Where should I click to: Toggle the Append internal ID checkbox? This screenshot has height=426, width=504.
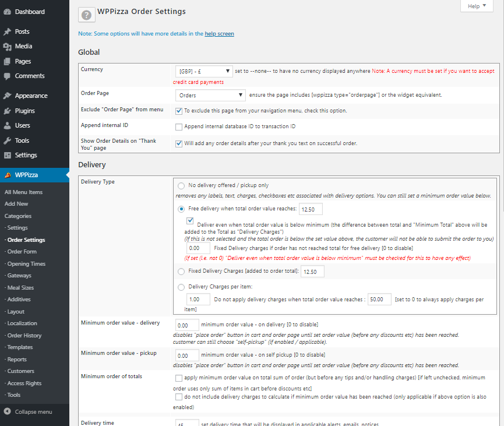point(179,126)
